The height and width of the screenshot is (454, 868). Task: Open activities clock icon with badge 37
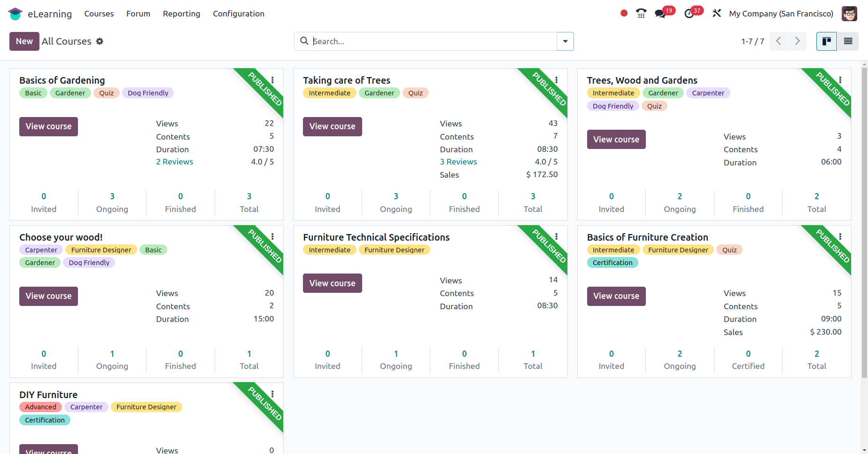click(x=689, y=14)
